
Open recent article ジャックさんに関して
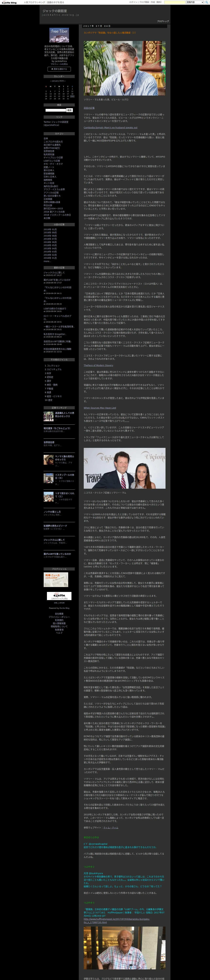(54, 272)
